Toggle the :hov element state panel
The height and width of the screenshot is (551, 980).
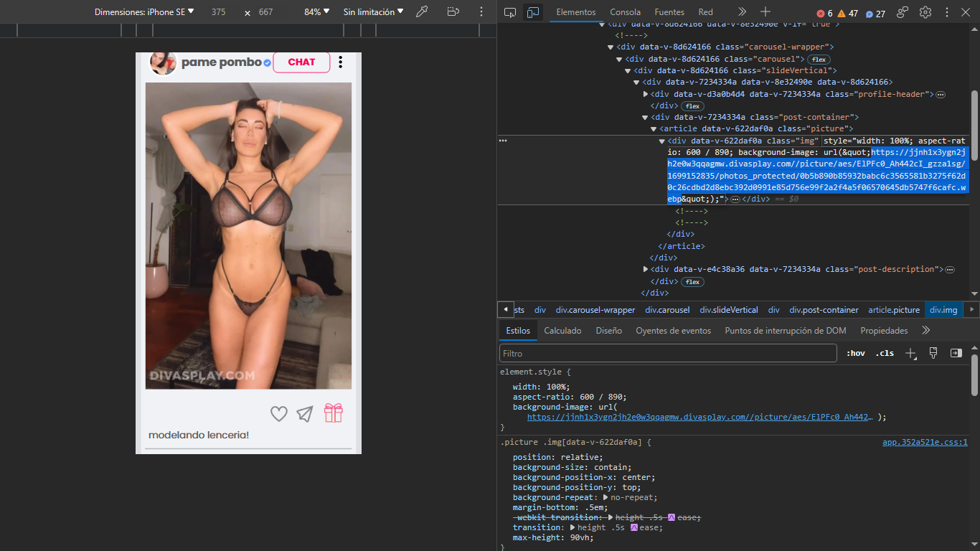[x=856, y=353]
